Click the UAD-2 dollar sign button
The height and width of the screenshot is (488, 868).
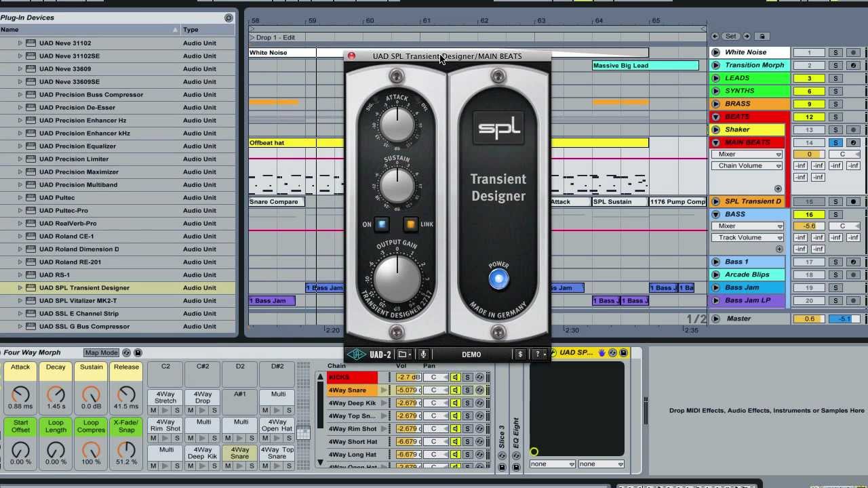[x=520, y=354]
